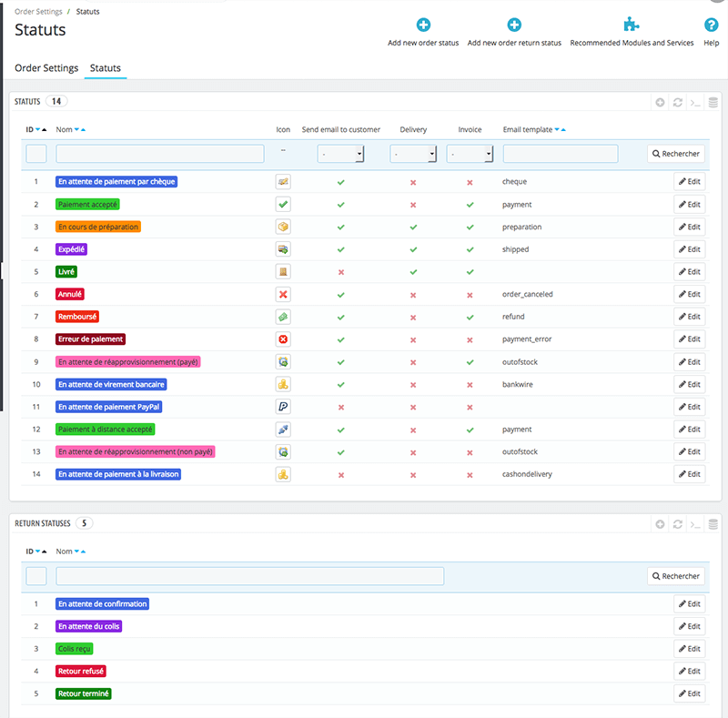Open the Delivery filter dropdown
The height and width of the screenshot is (718, 728).
pos(413,155)
